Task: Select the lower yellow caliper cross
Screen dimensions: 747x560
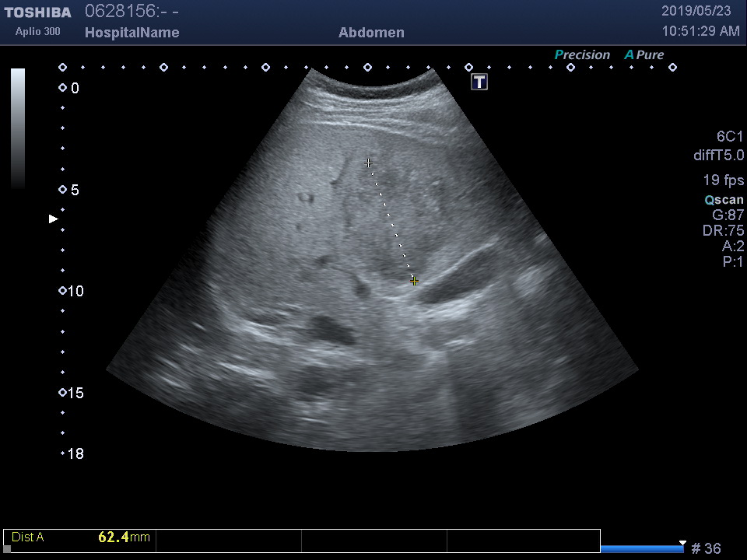Action: (x=414, y=281)
